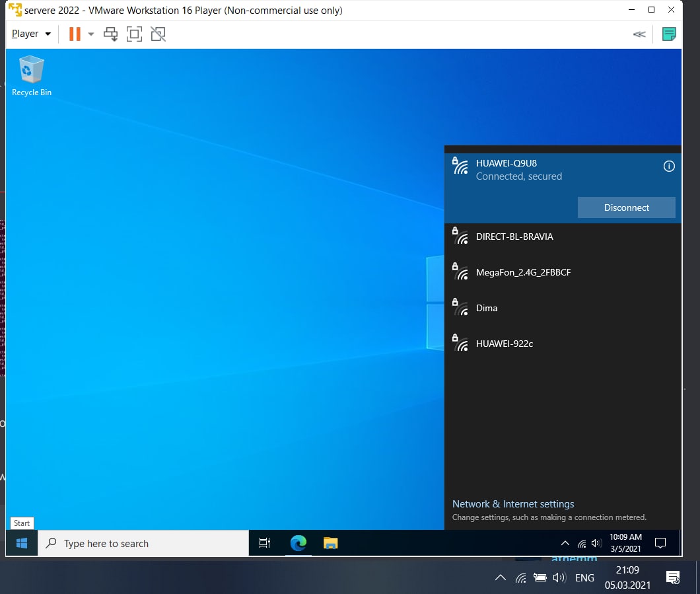The height and width of the screenshot is (594, 700).
Task: Close the VMware Player window
Action: point(671,10)
